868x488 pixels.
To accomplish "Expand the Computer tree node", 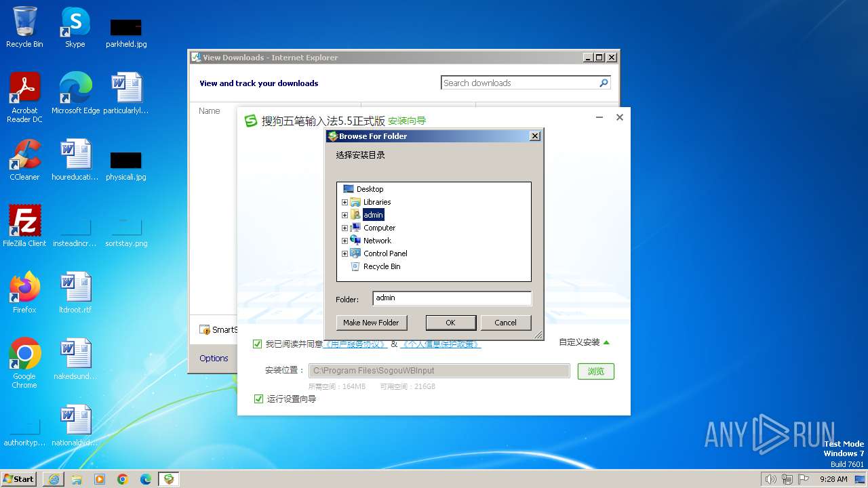I will 344,228.
